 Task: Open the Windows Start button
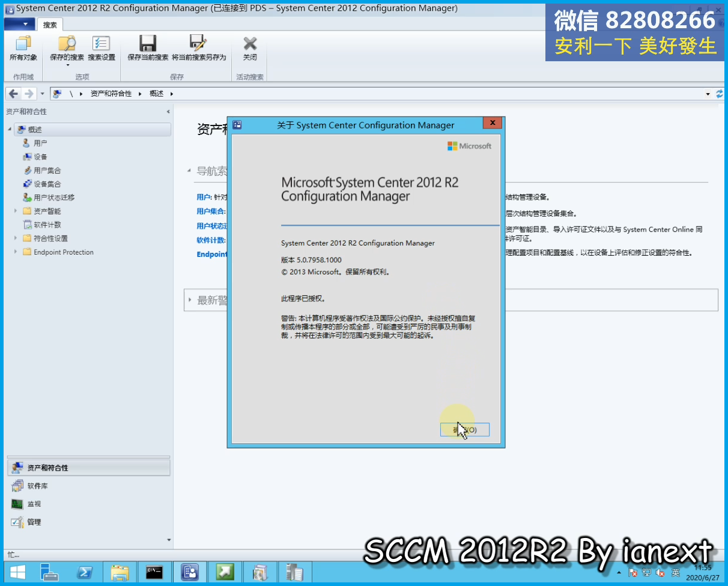pos(17,572)
